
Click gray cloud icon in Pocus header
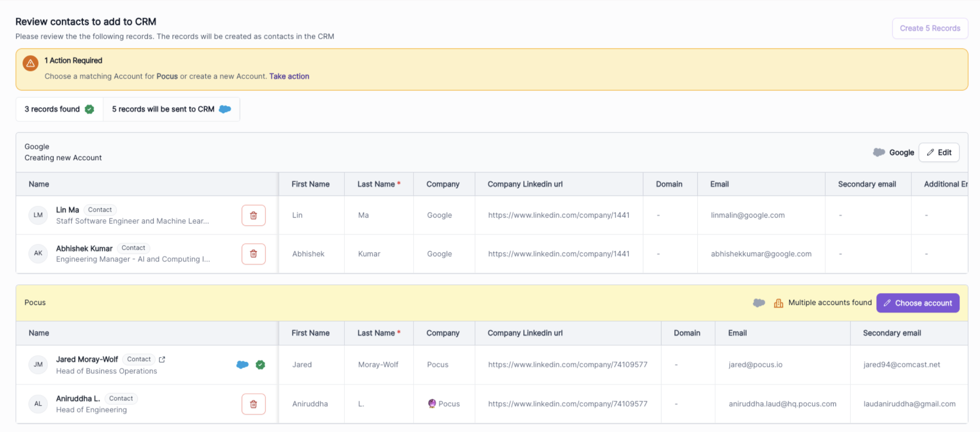click(759, 303)
